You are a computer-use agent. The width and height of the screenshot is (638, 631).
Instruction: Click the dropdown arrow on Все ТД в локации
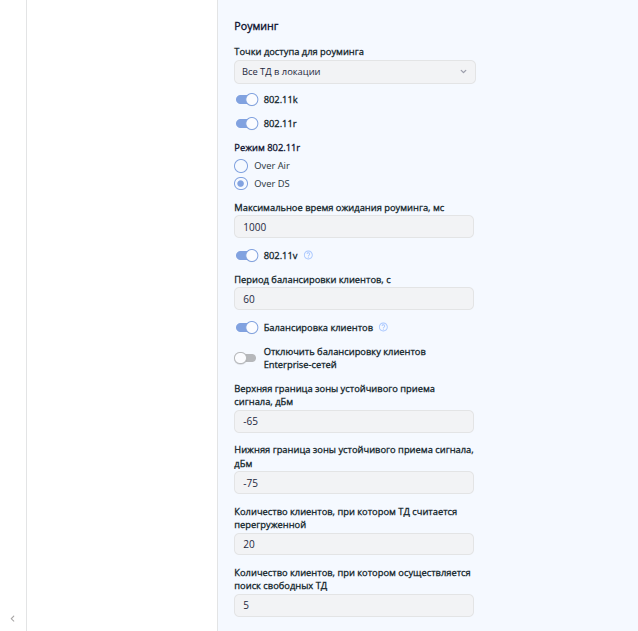(462, 71)
